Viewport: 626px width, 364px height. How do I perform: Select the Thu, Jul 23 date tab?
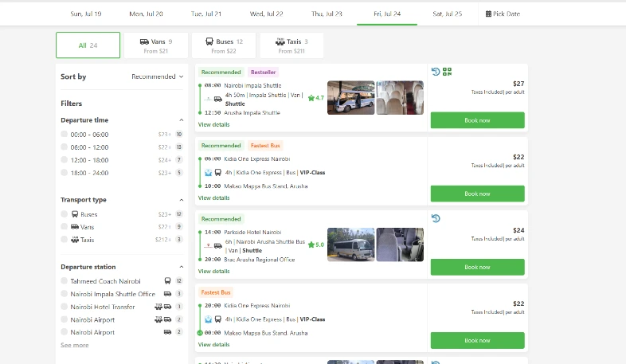[327, 14]
